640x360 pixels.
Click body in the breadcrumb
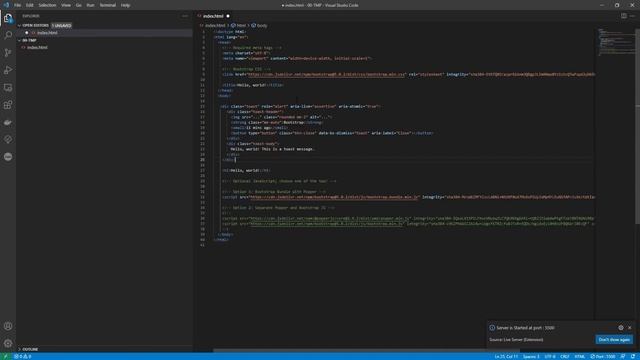(x=262, y=25)
